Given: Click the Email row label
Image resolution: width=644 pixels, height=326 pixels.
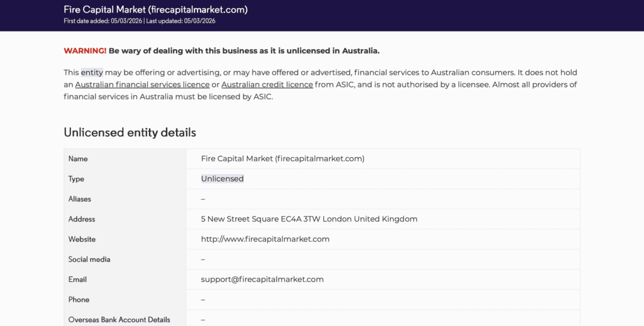Looking at the screenshot, I should (78, 280).
